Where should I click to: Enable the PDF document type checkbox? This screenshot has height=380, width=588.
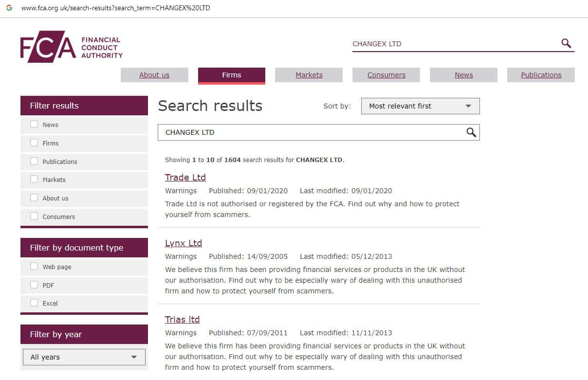click(34, 285)
